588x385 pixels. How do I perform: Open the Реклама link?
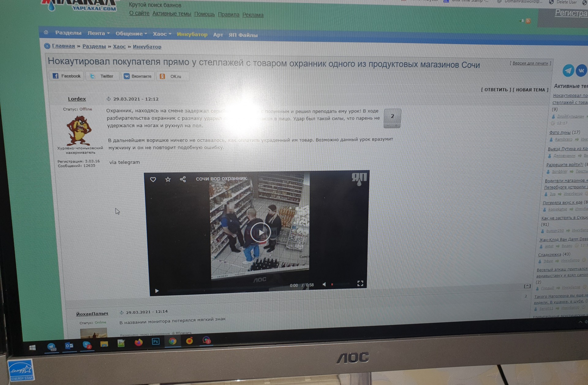click(x=253, y=15)
